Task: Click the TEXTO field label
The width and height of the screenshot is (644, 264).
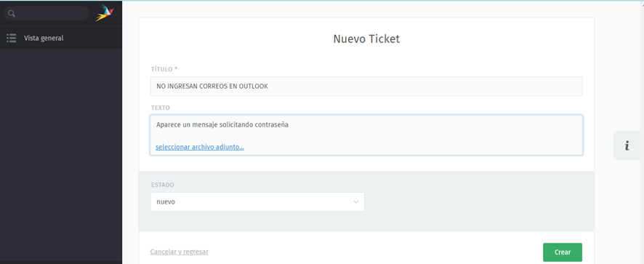Action: coord(161,108)
